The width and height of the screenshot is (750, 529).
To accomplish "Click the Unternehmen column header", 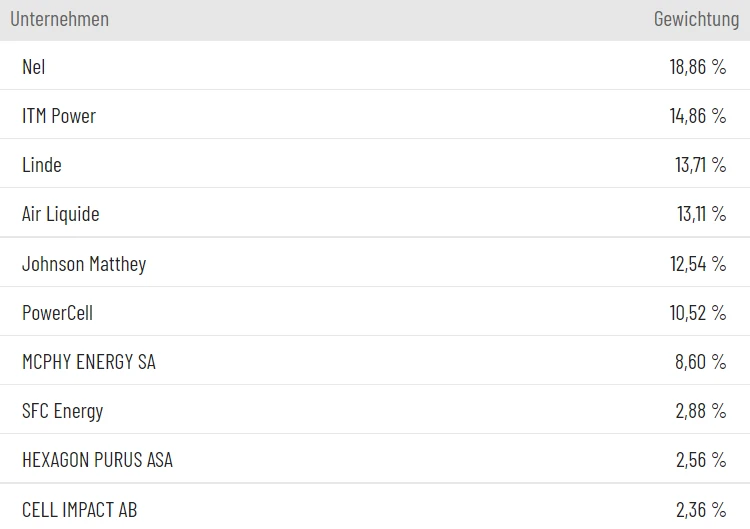I will [59, 19].
